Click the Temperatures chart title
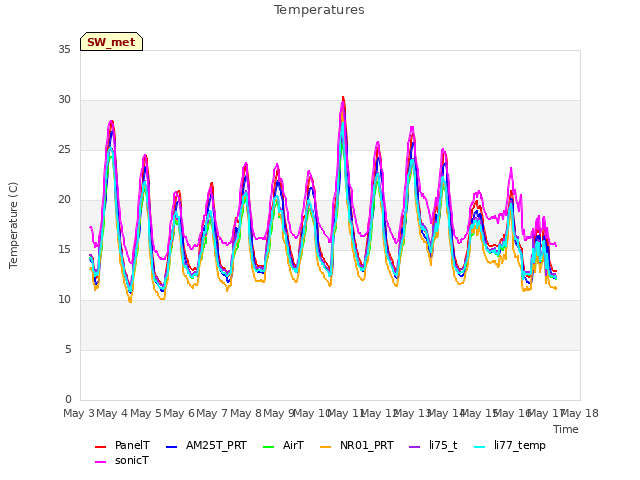Screen dimensions: 640x480 [x=319, y=10]
